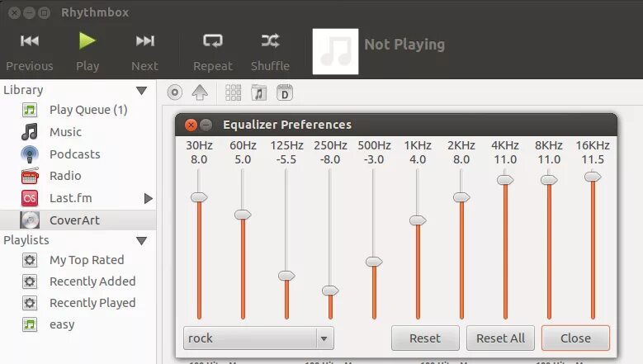Click the calendar D toolbar icon
The image size is (643, 364).
point(285,92)
